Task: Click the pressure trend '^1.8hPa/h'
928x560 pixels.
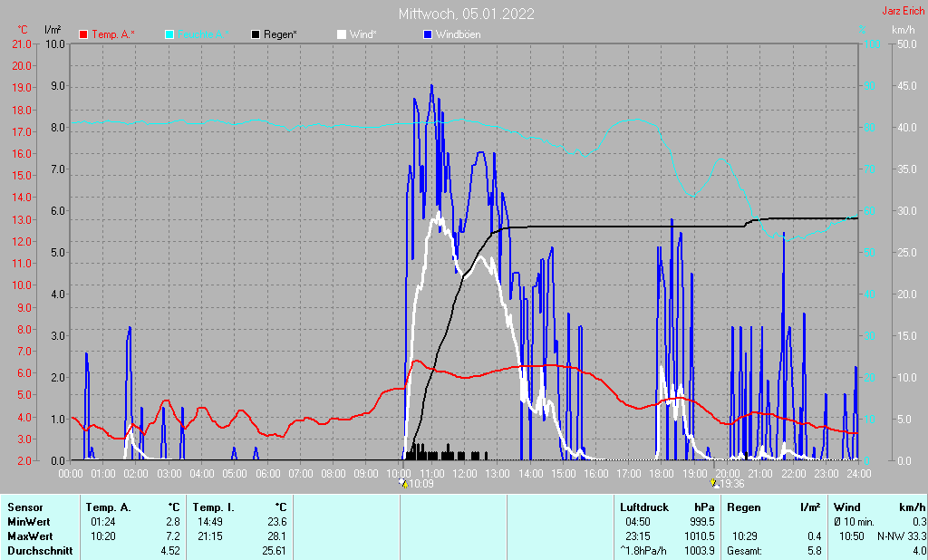Action: [643, 551]
